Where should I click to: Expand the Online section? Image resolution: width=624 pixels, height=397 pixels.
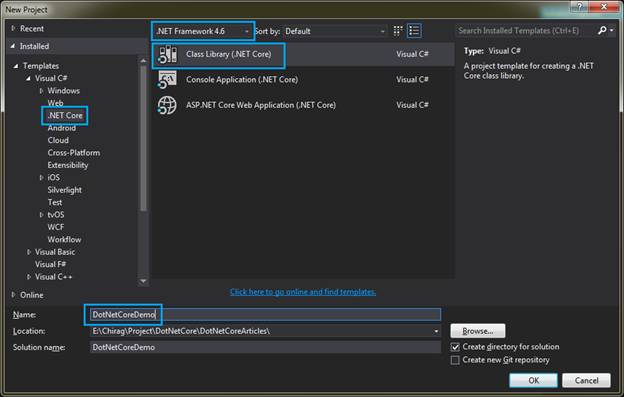[x=13, y=295]
